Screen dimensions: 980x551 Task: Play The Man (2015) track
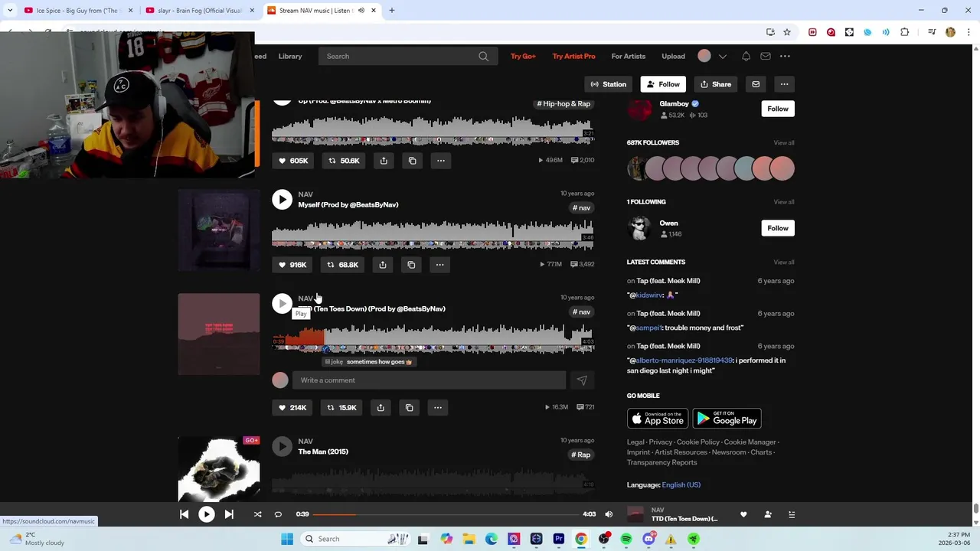point(282,446)
